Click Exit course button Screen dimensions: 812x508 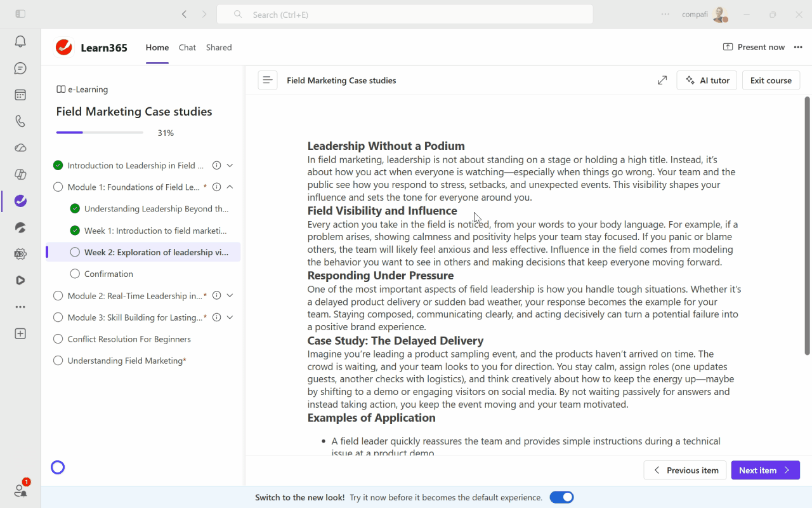coord(771,80)
